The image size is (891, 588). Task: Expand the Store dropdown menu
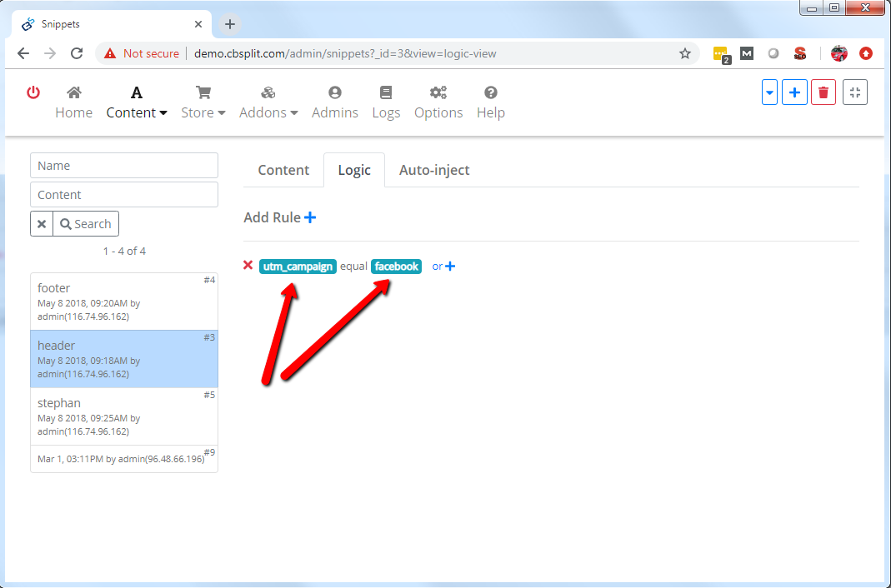[203, 102]
